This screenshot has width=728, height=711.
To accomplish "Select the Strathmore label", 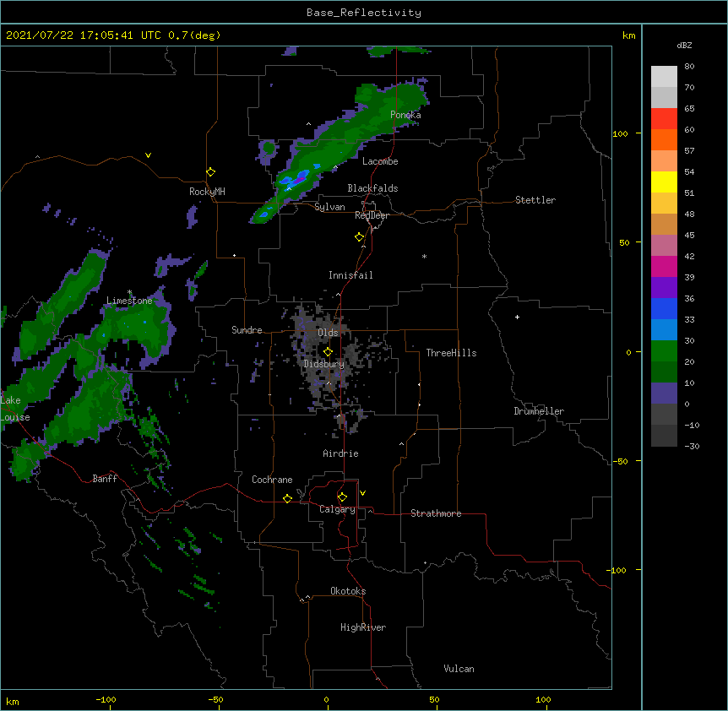I will (436, 513).
